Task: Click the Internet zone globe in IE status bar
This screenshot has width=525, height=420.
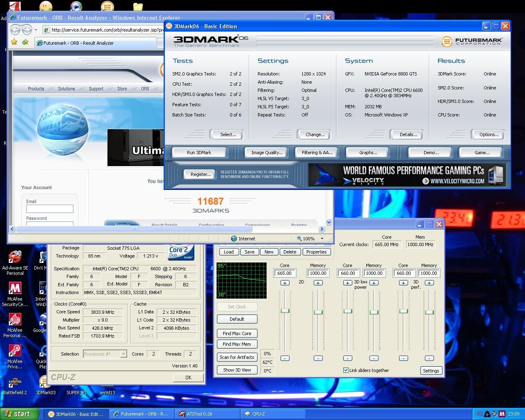Action: point(234,238)
